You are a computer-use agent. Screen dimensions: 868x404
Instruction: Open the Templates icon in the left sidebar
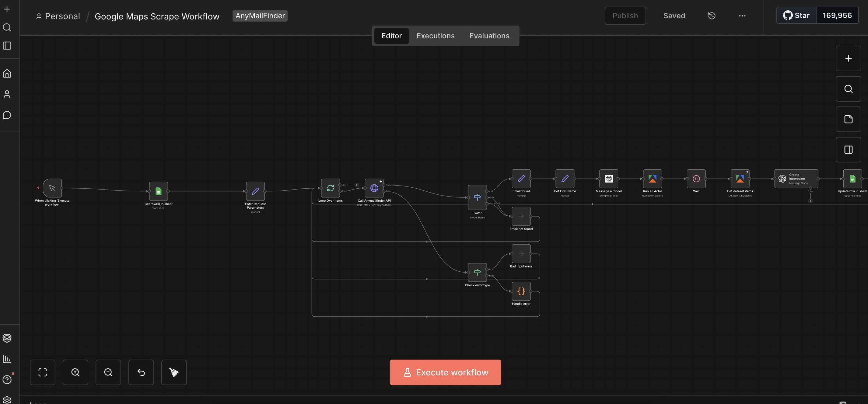[7, 338]
